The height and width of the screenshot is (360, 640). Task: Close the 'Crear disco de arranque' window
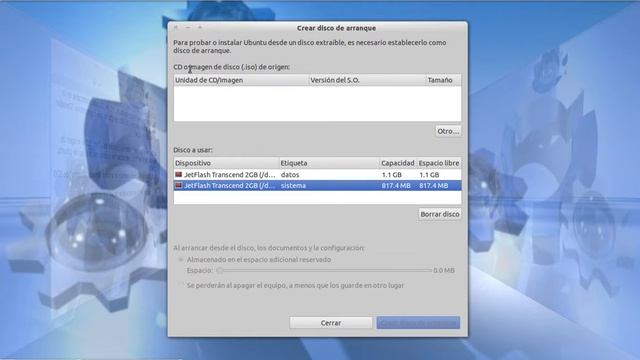tap(176, 27)
